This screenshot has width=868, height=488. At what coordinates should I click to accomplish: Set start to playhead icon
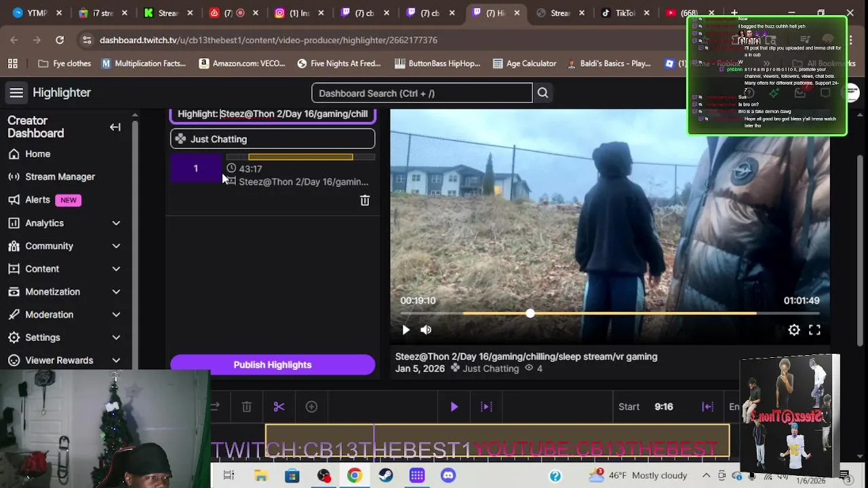click(707, 407)
